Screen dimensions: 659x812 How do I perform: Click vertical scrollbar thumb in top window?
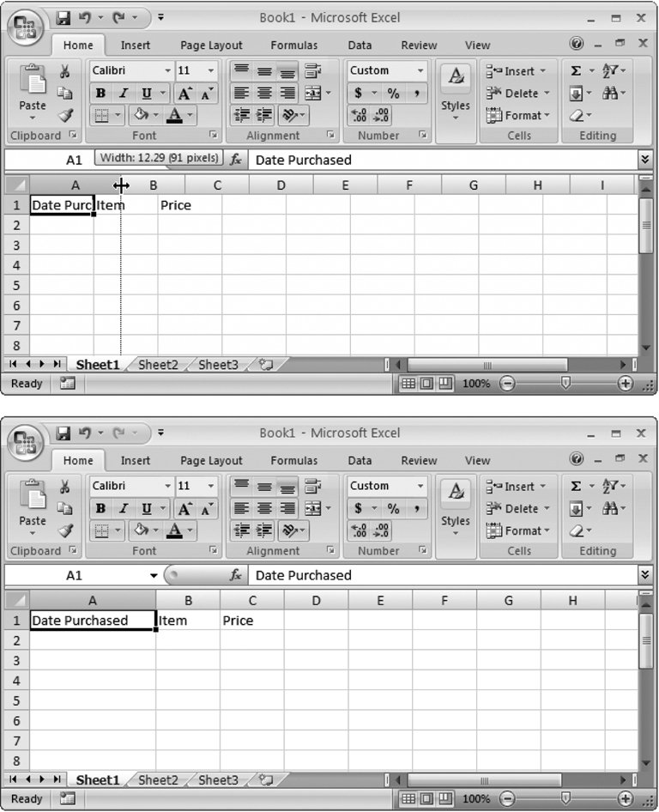645,225
